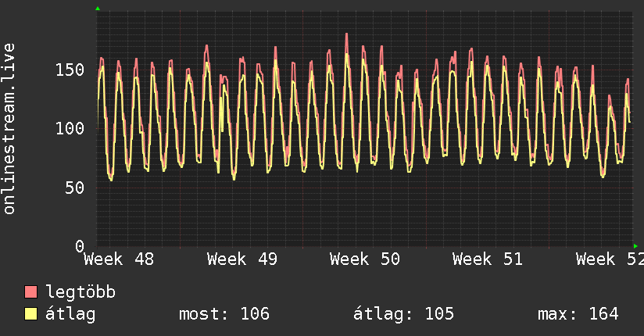644x336 pixels.
Task: Click the Week 49 axis label
Action: [242, 259]
